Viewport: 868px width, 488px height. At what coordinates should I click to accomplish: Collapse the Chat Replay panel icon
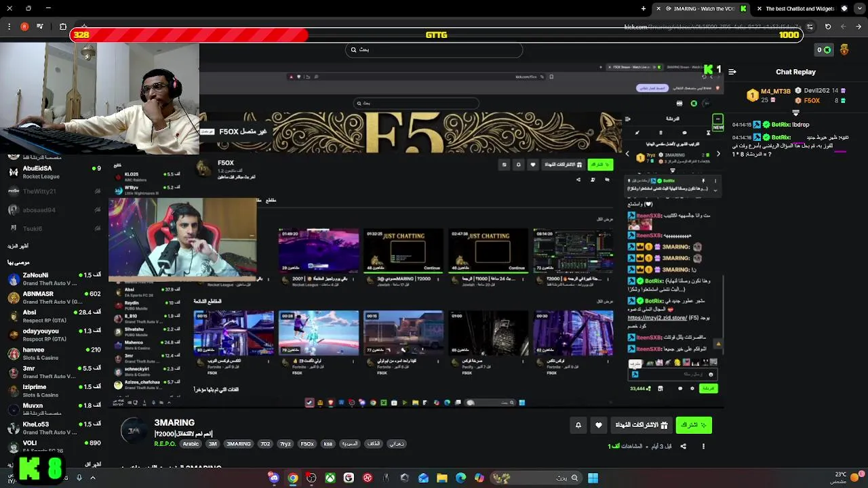732,71
